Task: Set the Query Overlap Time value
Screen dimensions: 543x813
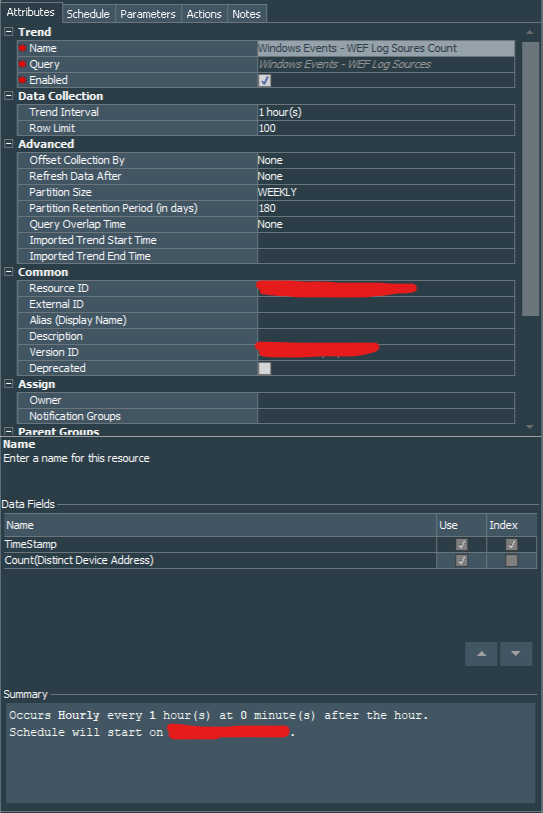Action: point(386,224)
